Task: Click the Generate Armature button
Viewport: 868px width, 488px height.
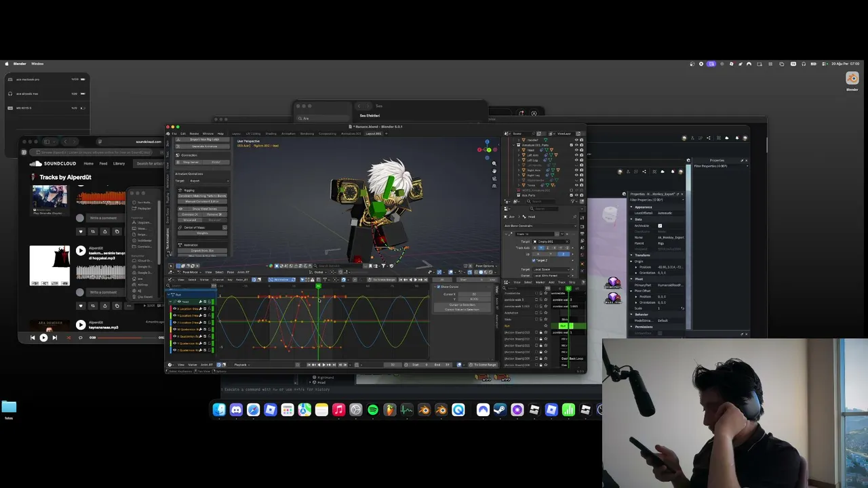Action: 204,146
